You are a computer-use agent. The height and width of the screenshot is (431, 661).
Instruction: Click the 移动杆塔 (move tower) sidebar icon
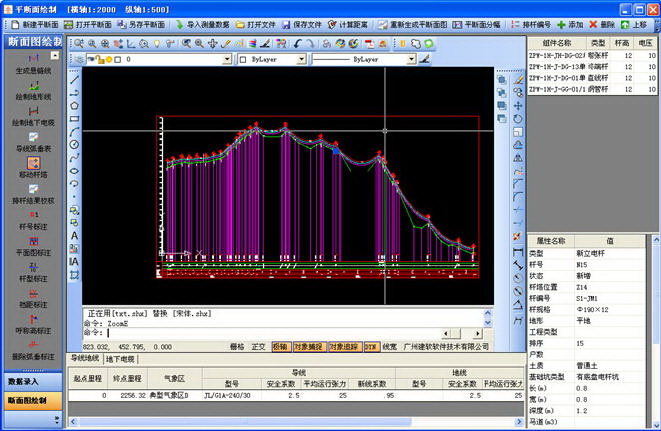(x=33, y=164)
